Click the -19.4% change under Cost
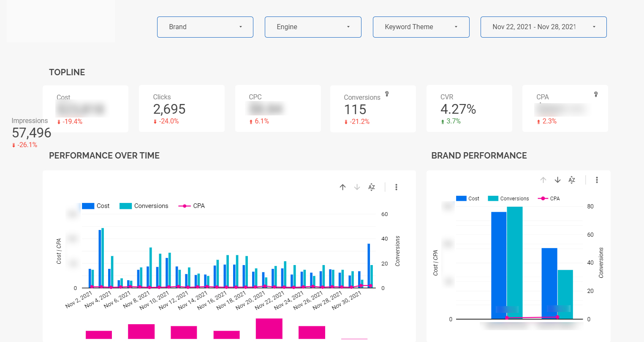Viewport: 644px width, 342px height. [x=70, y=121]
